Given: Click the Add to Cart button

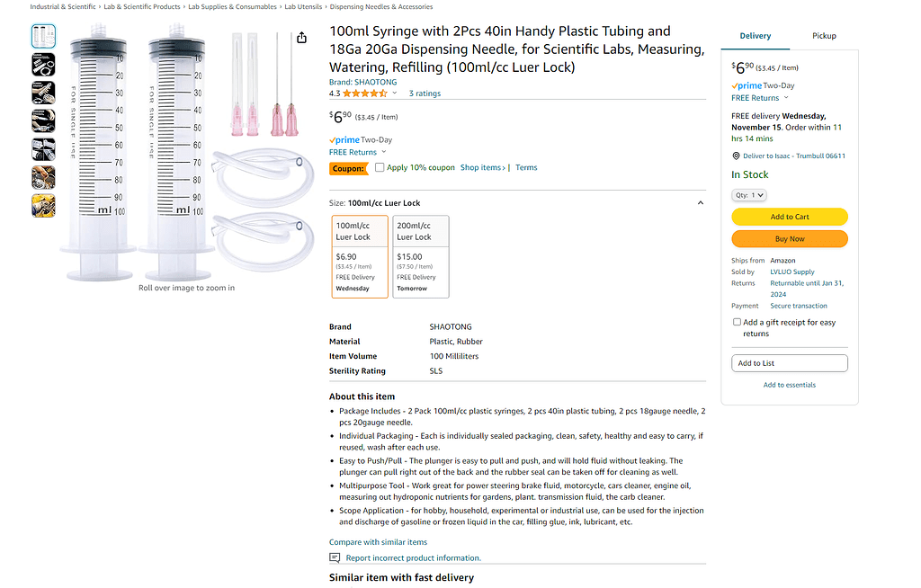Looking at the screenshot, I should (789, 217).
